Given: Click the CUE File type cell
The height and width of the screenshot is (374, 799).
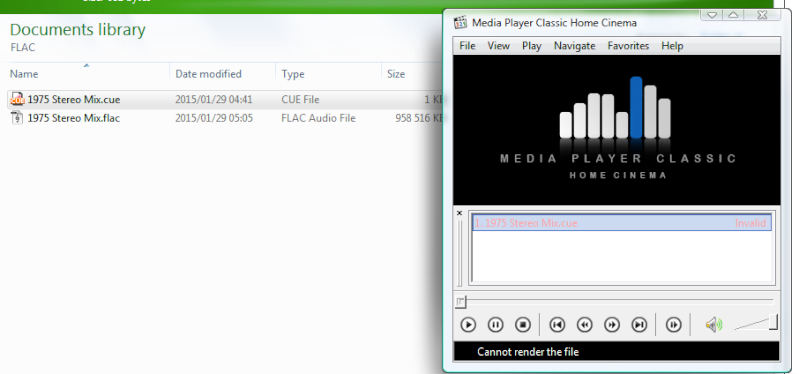Looking at the screenshot, I should (x=301, y=99).
